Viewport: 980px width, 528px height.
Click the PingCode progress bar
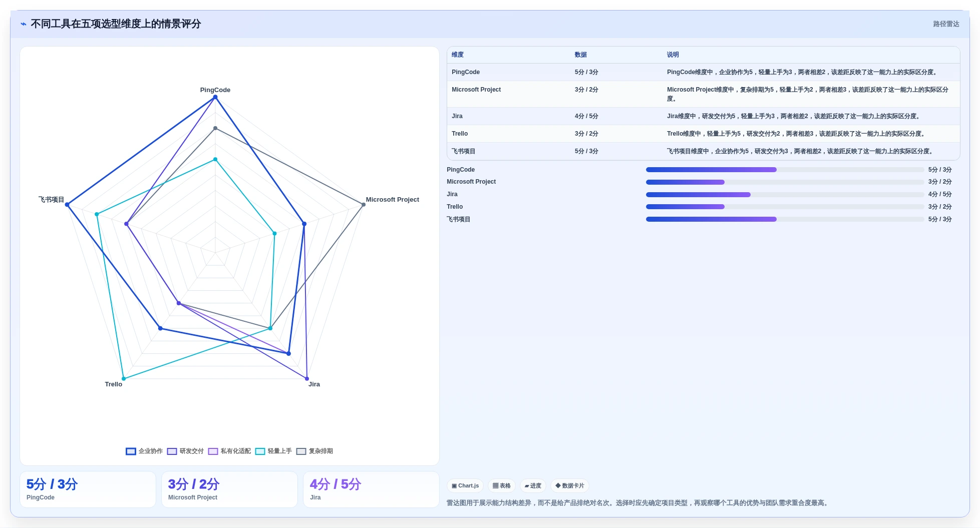coord(785,170)
